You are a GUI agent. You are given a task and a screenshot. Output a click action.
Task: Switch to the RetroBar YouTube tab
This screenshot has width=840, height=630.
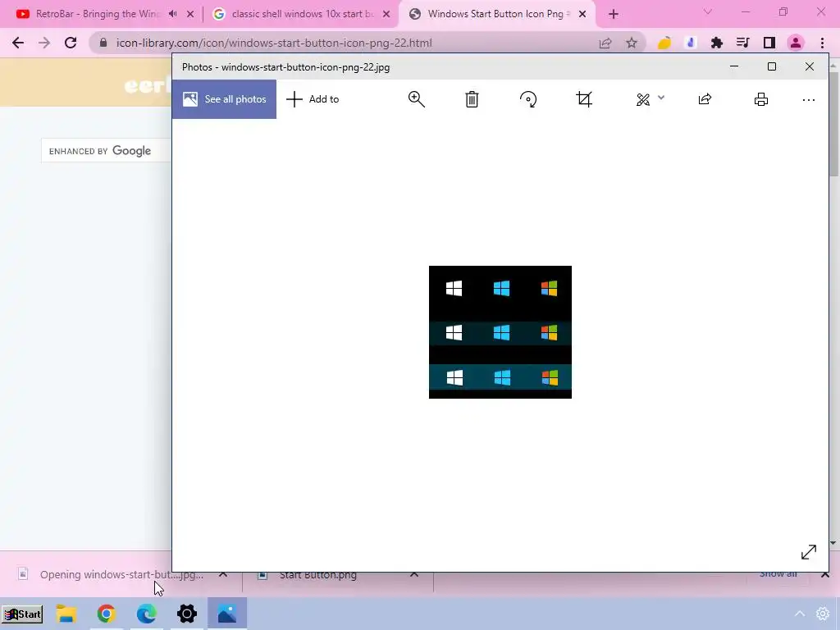98,14
